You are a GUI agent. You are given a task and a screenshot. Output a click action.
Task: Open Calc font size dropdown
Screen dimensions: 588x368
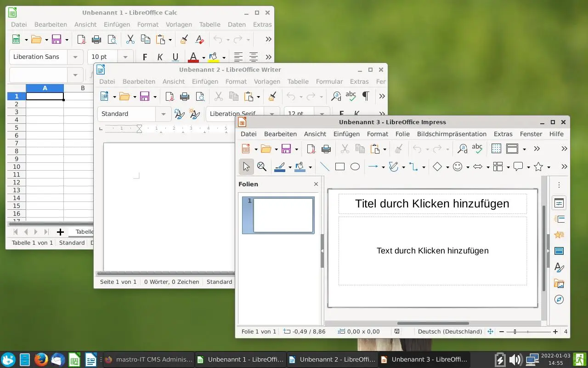pyautogui.click(x=125, y=57)
